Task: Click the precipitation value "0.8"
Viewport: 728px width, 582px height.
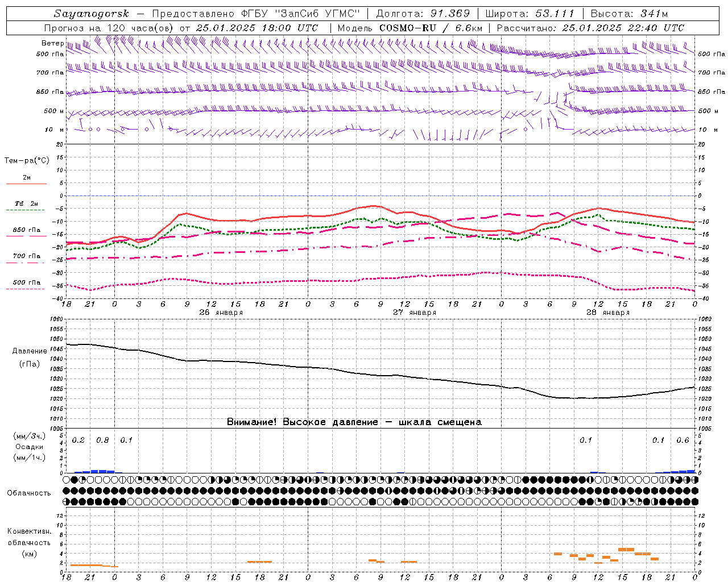Action: point(102,440)
